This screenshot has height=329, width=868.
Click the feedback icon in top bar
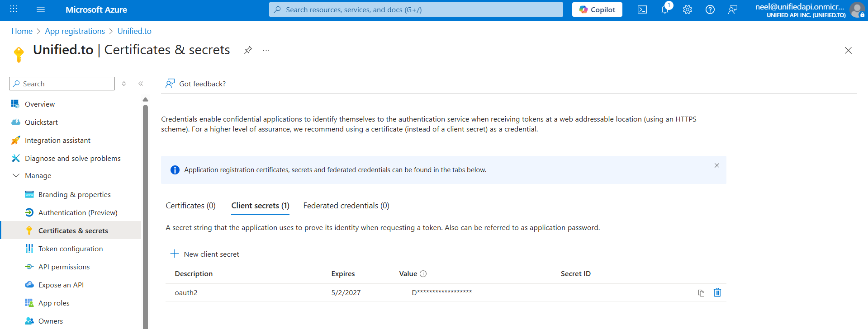(x=732, y=9)
